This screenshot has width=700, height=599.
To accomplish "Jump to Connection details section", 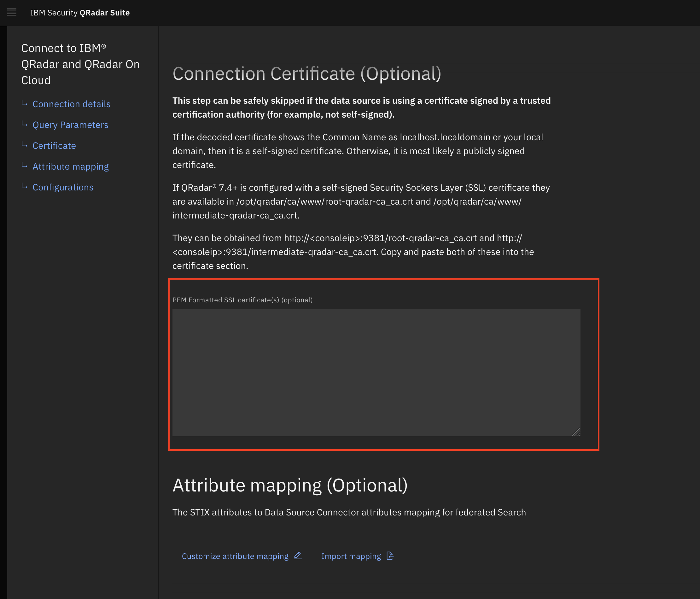I will [x=71, y=104].
